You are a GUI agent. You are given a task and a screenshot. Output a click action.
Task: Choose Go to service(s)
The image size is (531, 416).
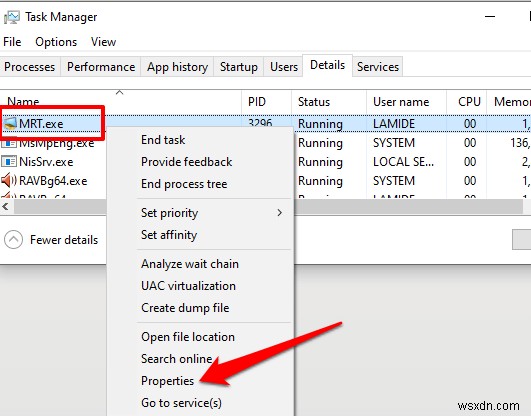[200, 402]
